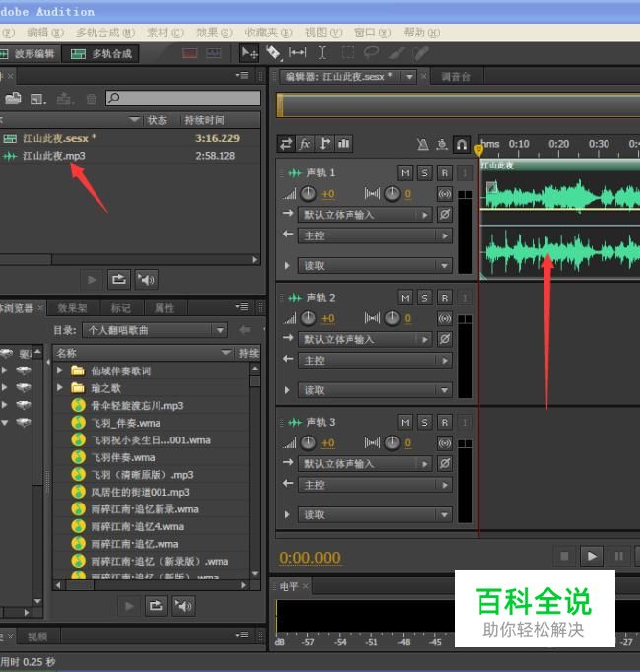Viewport: 640px width, 672px height.
Task: Open the 帮助 menu
Action: [421, 33]
